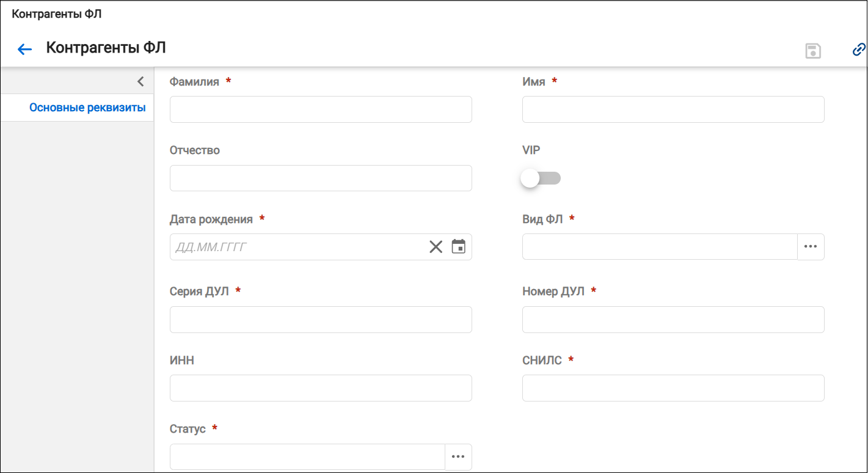Click the СНИЛС input field

[673, 388]
